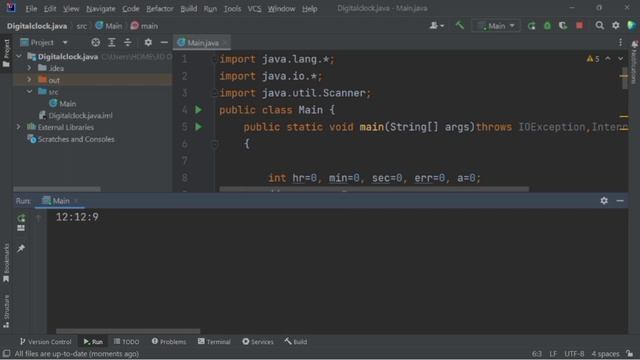The width and height of the screenshot is (640, 360).
Task: Open the File menu
Action: point(31,9)
